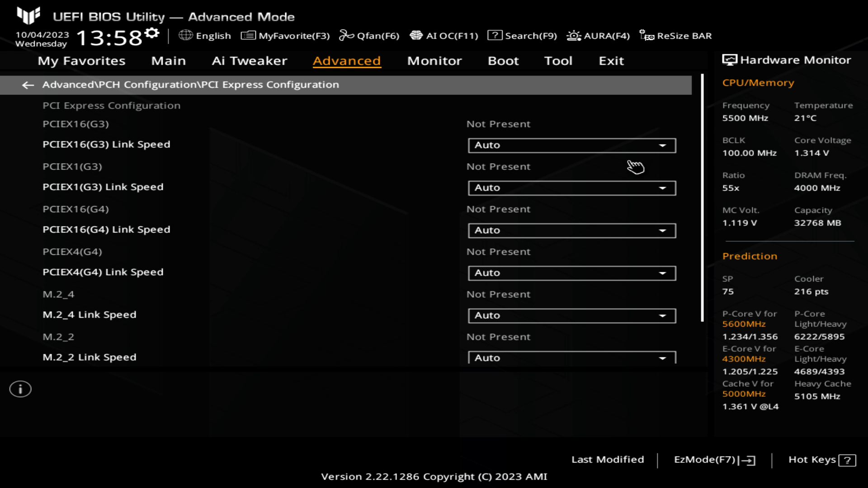Open AURA lighting settings
This screenshot has height=488, width=868.
coord(598,36)
